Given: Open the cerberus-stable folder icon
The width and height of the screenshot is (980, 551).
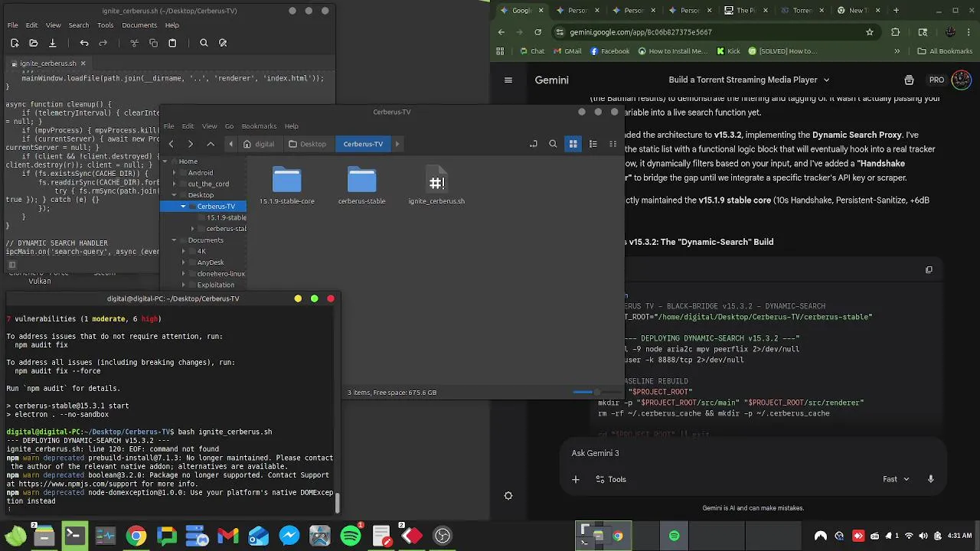Looking at the screenshot, I should pos(362,181).
